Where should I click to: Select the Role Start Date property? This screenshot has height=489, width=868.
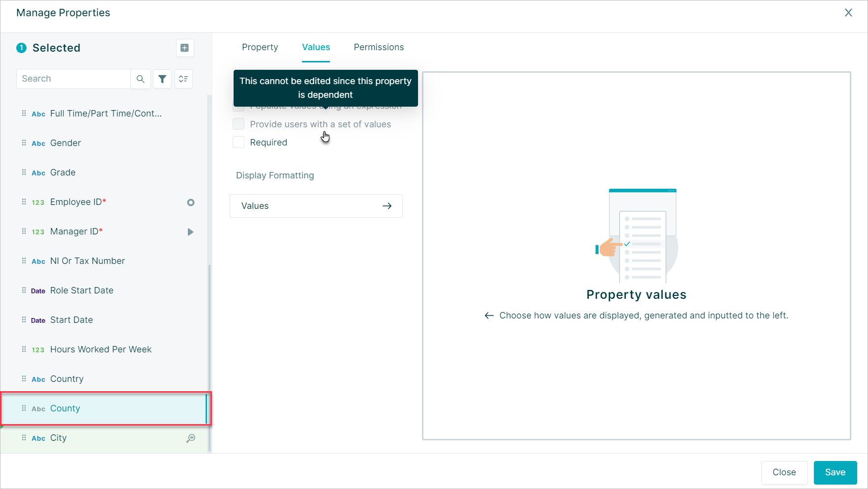(82, 290)
